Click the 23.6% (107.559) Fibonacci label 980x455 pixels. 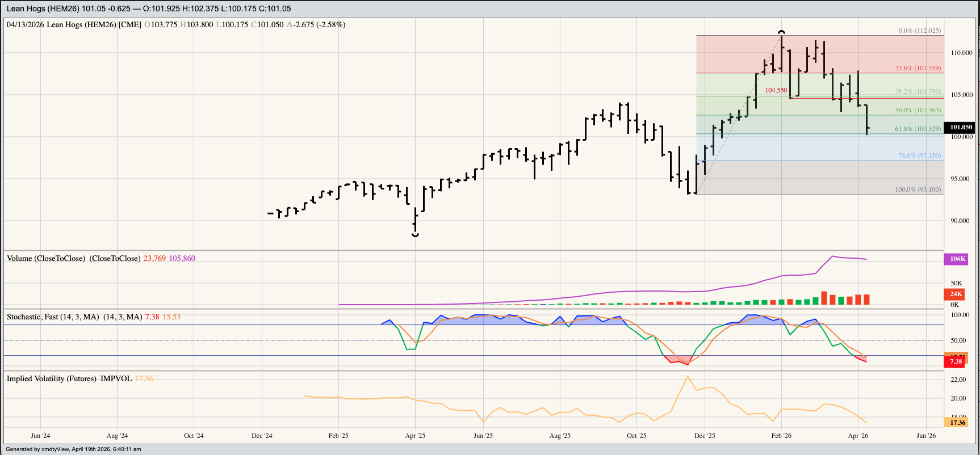click(918, 68)
